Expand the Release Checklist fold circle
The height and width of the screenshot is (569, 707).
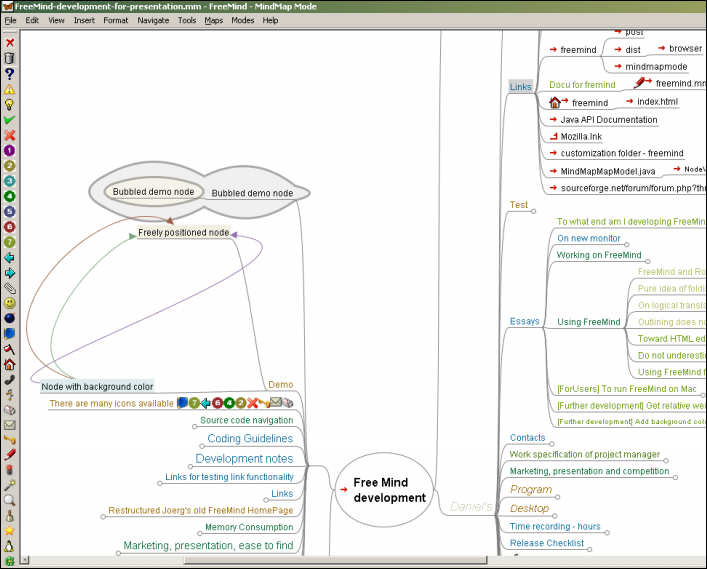(x=589, y=549)
